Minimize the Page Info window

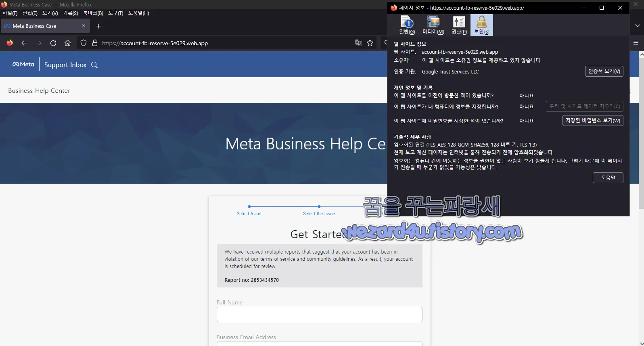[583, 8]
